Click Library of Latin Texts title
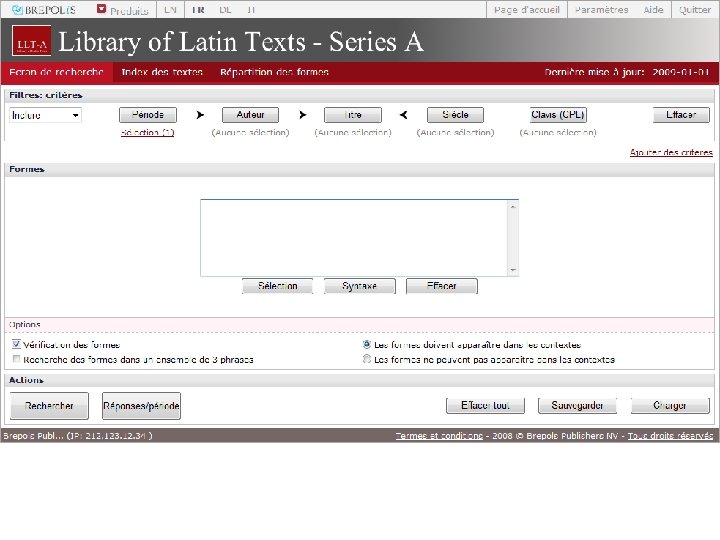 click(241, 42)
